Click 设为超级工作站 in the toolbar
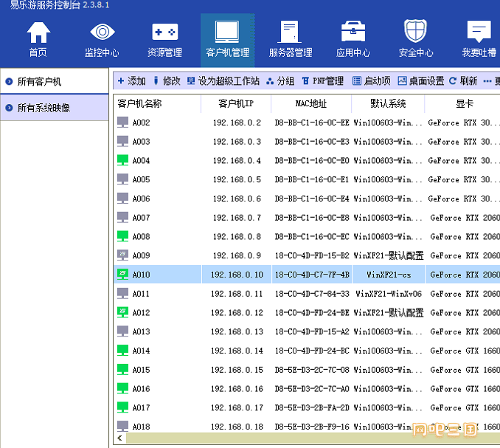 (x=223, y=81)
